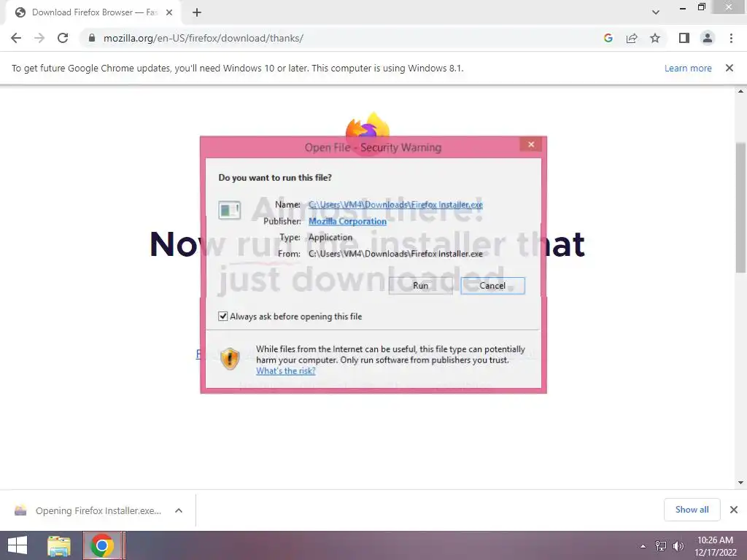747x560 pixels.
Task: Expand the tab search chevron
Action: tap(656, 12)
